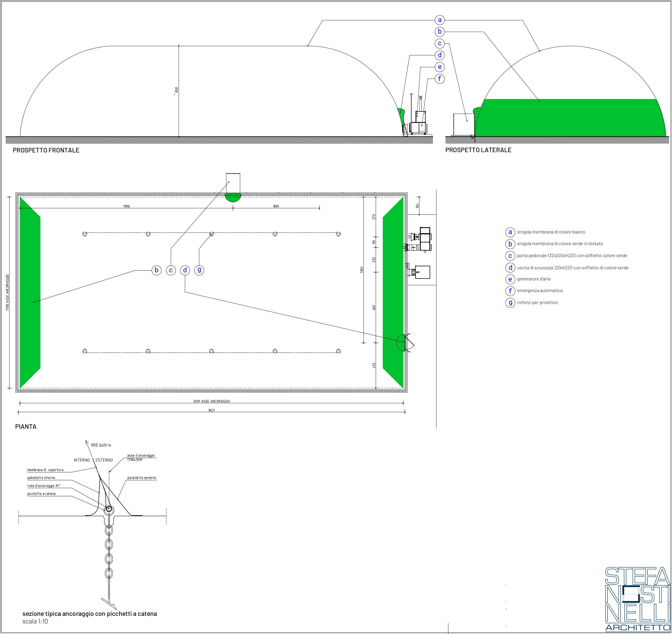Click the 1996 dimension in the plan
The width and height of the screenshot is (672, 634).
click(x=126, y=206)
